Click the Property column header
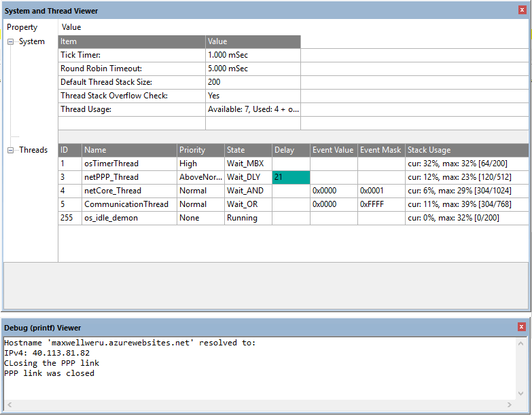Viewport: 532px width, 416px height. (x=22, y=27)
